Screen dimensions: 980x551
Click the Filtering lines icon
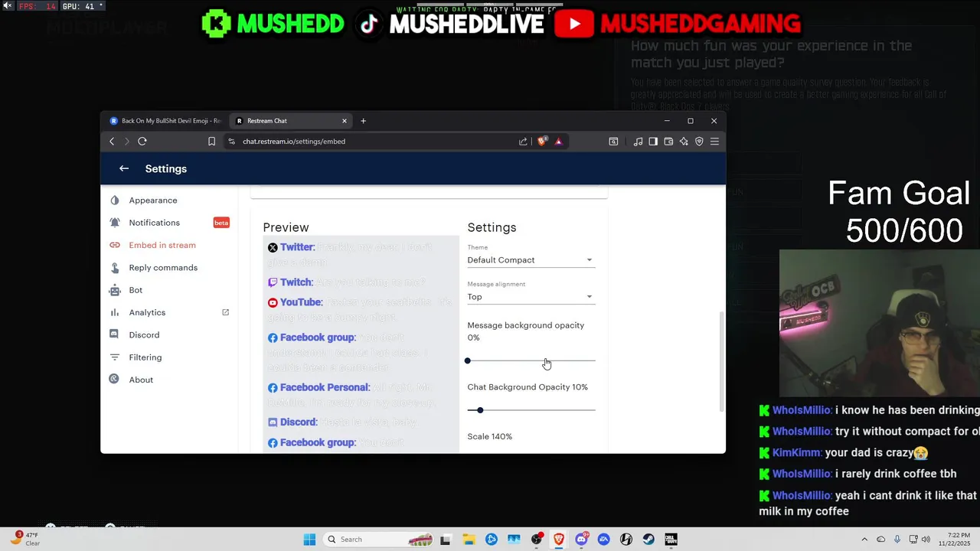(x=114, y=357)
